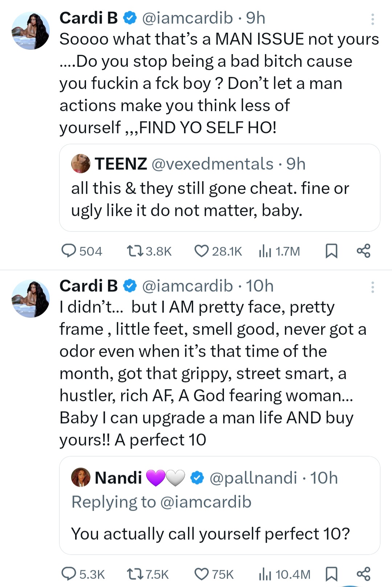
Task: Open three-dot menu on 10h tweet
Action: pos(372,287)
